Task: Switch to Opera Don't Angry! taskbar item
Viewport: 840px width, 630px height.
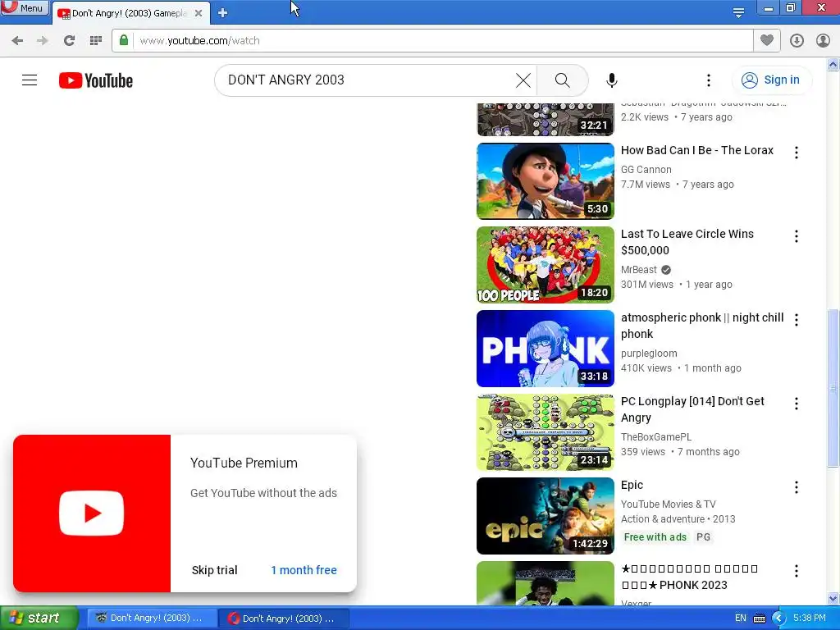Action: 284,619
